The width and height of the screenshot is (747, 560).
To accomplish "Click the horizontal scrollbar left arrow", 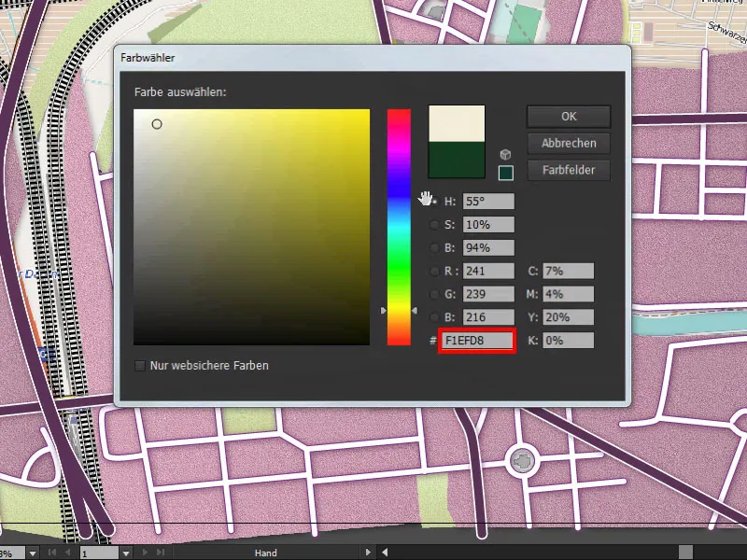I will 385,553.
